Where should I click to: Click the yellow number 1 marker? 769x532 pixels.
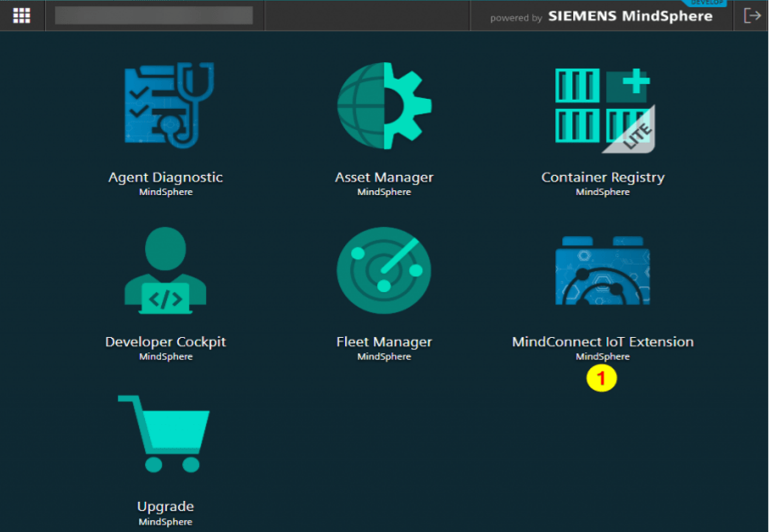tap(601, 379)
